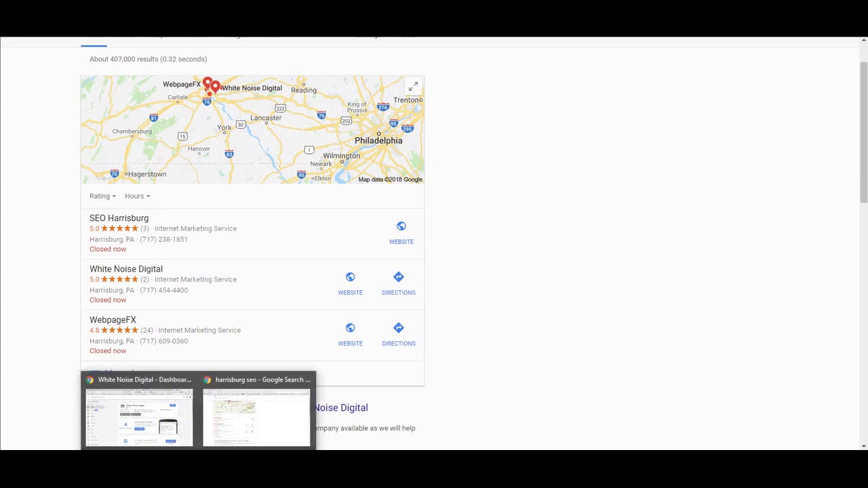This screenshot has width=868, height=488.
Task: Open the Hours filter dropdown
Action: (x=137, y=196)
